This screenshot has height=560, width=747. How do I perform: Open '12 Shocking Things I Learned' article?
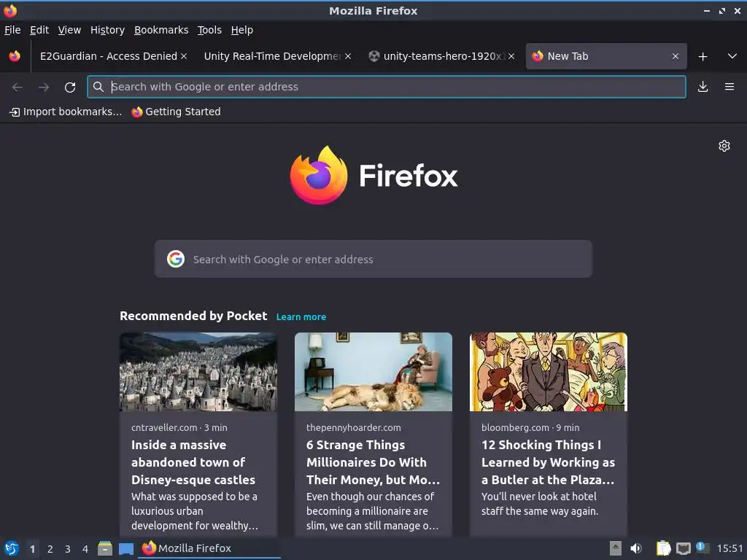pyautogui.click(x=548, y=462)
